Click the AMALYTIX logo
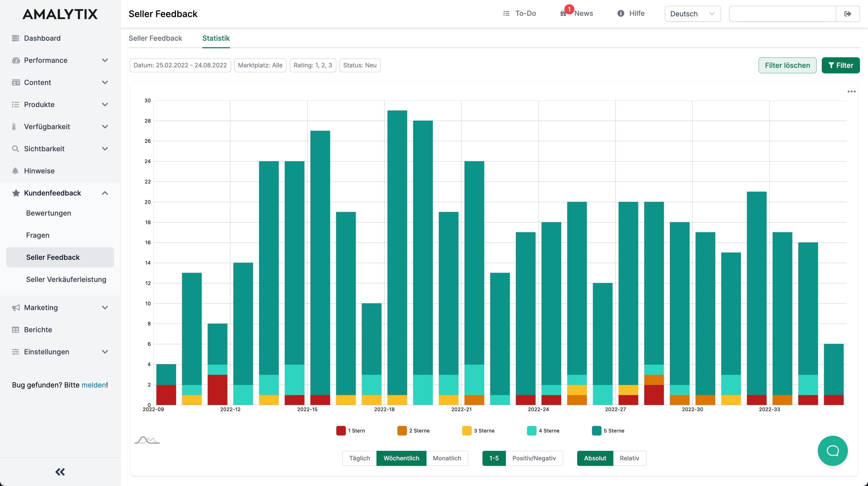The width and height of the screenshot is (868, 486). 60,14
